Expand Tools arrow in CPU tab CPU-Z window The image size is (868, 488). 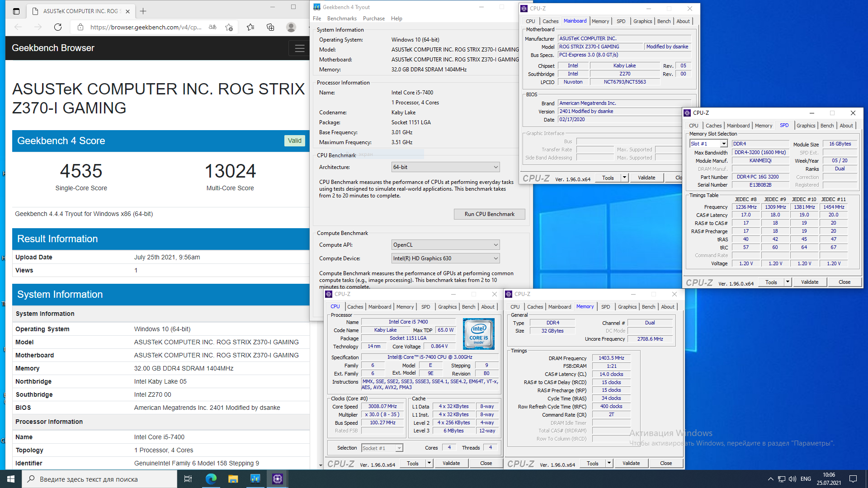coord(429,463)
